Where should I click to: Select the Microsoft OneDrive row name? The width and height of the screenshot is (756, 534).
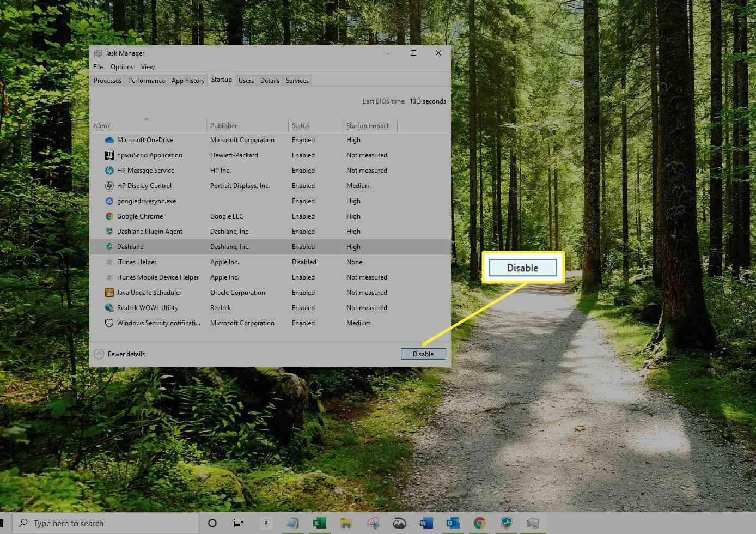coord(145,140)
